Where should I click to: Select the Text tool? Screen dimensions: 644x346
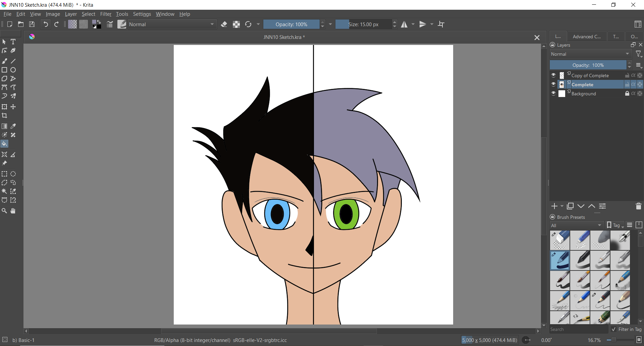coord(13,42)
